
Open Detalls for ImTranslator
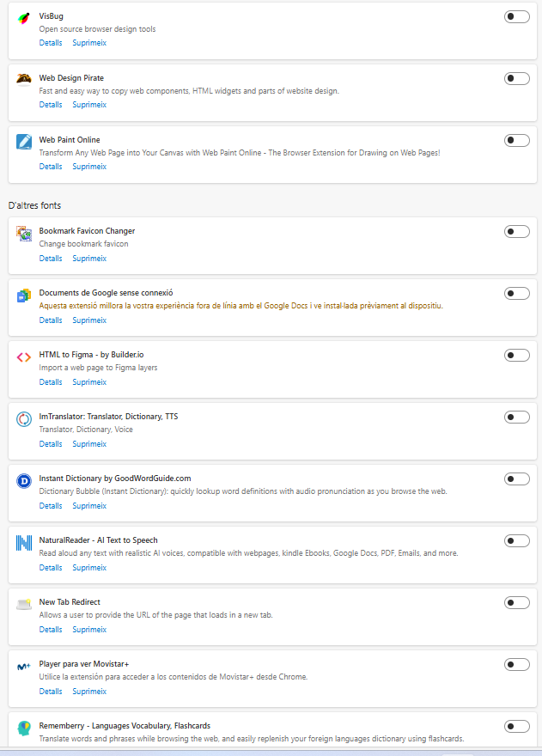[x=51, y=444]
